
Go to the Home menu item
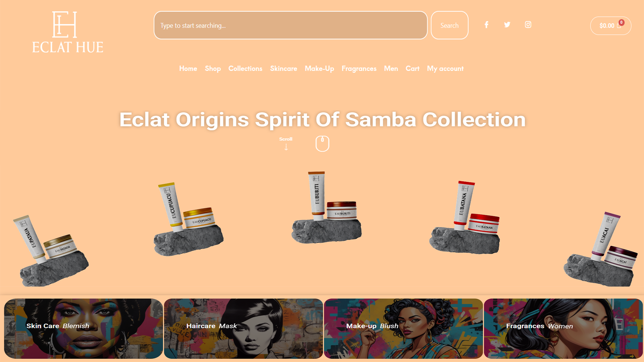(188, 69)
